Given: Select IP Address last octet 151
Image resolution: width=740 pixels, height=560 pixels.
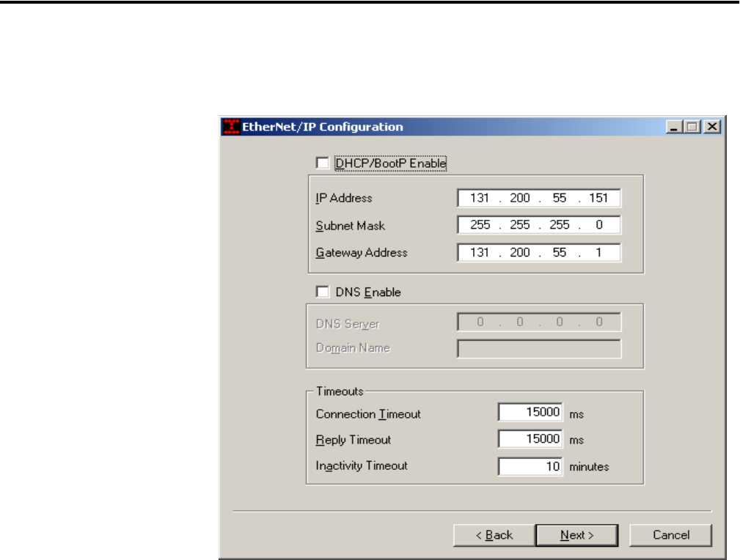Looking at the screenshot, I should pos(598,198).
